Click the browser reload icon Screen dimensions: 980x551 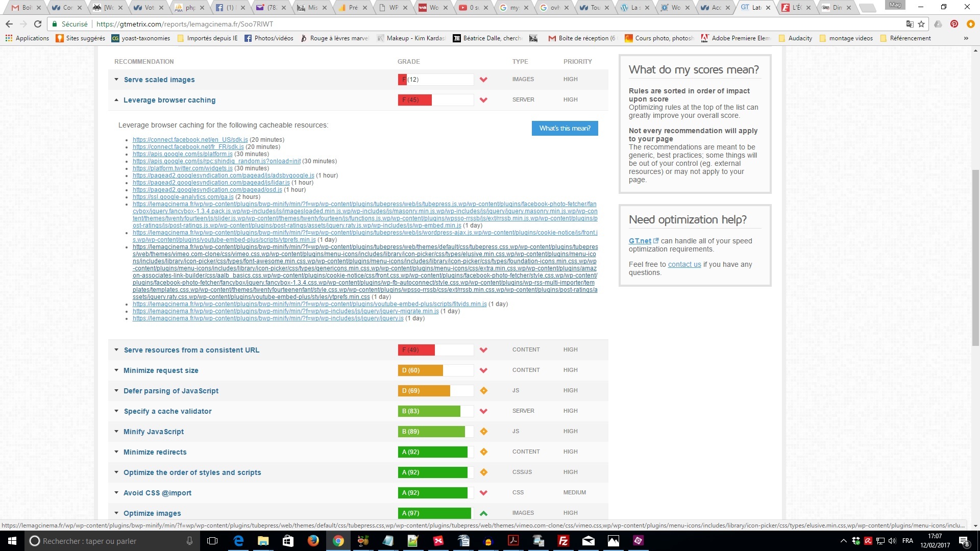tap(38, 24)
